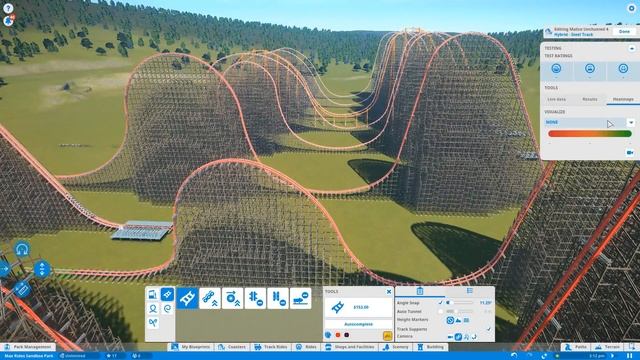Viewport: 640px width, 360px height.
Task: Collapse the Testing panel
Action: pyautogui.click(x=631, y=49)
